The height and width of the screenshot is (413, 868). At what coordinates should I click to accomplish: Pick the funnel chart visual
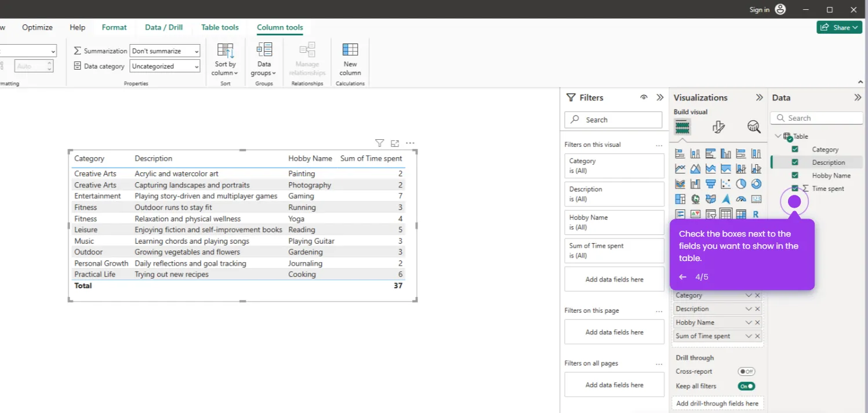pos(710,184)
